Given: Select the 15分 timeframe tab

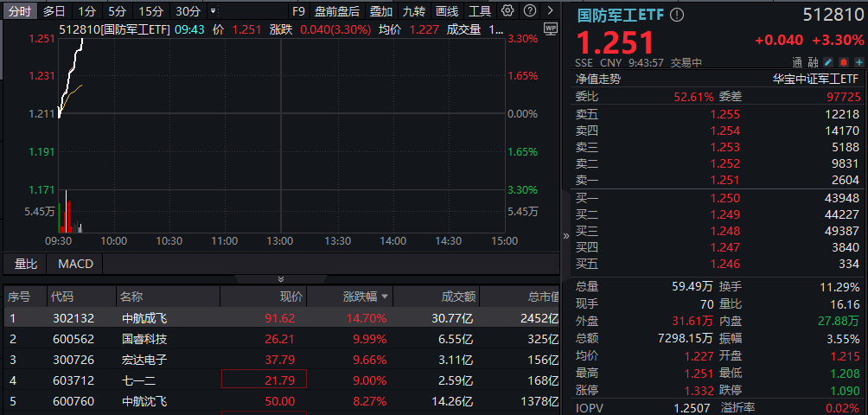Looking at the screenshot, I should (x=150, y=11).
